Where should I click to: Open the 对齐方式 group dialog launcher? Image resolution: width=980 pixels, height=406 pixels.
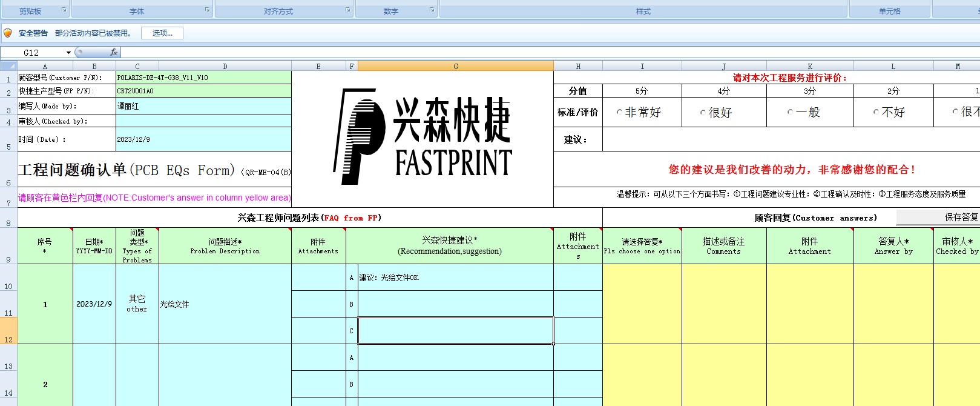pos(348,10)
